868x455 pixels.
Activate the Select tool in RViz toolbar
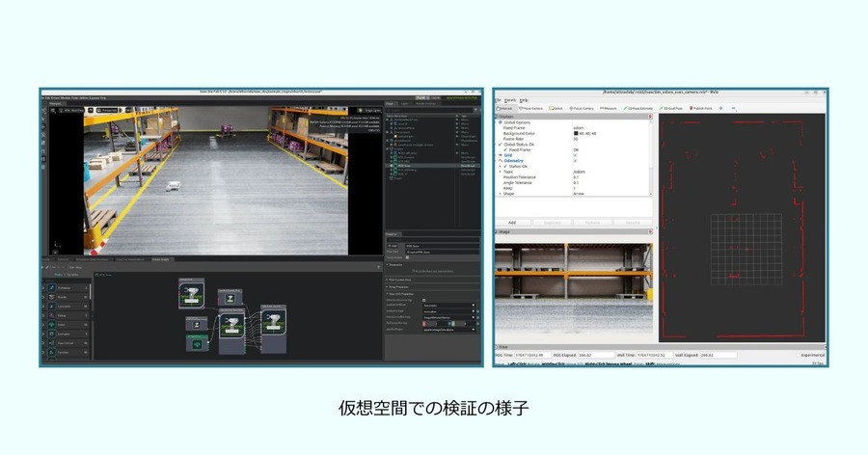(x=556, y=109)
